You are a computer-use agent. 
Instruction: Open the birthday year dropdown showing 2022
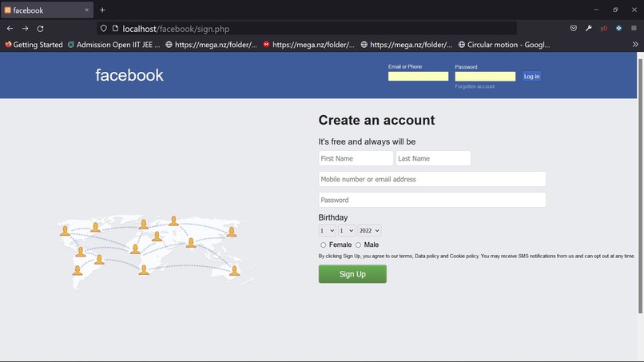click(369, 230)
